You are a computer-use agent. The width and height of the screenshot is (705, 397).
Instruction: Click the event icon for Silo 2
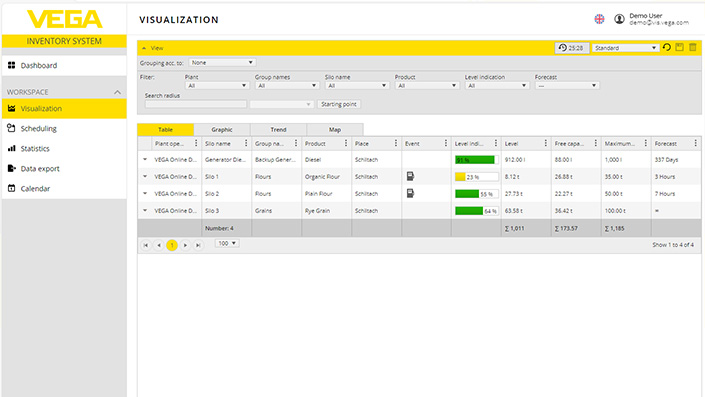(x=410, y=193)
